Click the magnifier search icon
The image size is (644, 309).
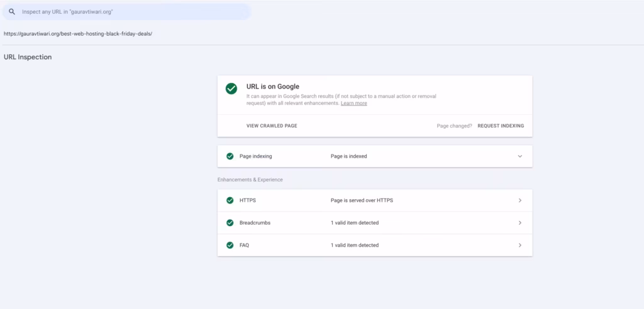coord(11,12)
